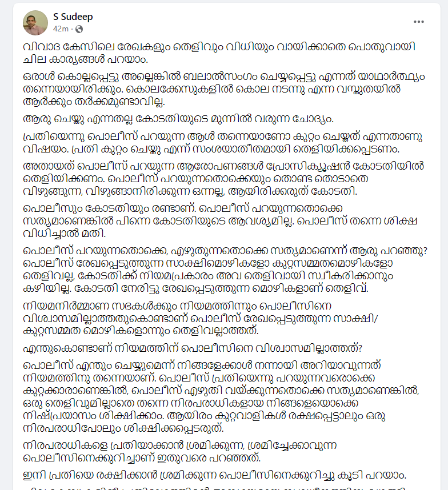Click the public globe privacy icon

(x=79, y=29)
